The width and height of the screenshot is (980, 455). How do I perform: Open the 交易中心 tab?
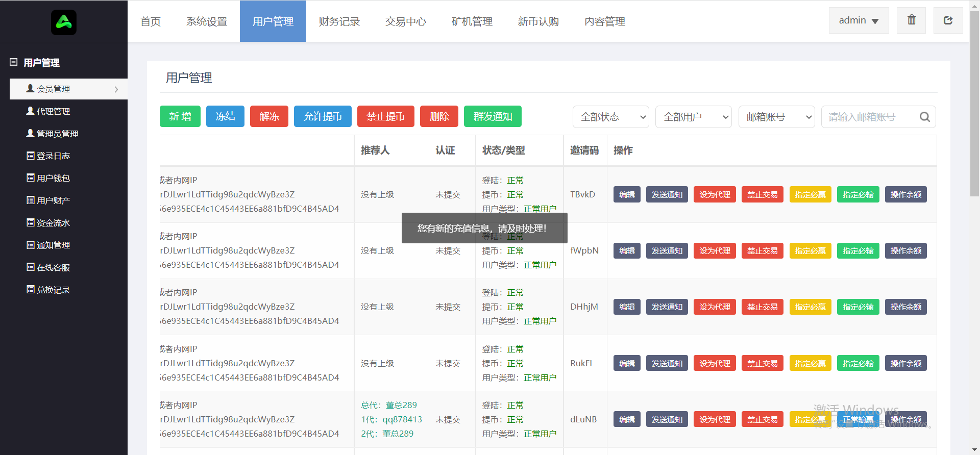[x=406, y=21]
